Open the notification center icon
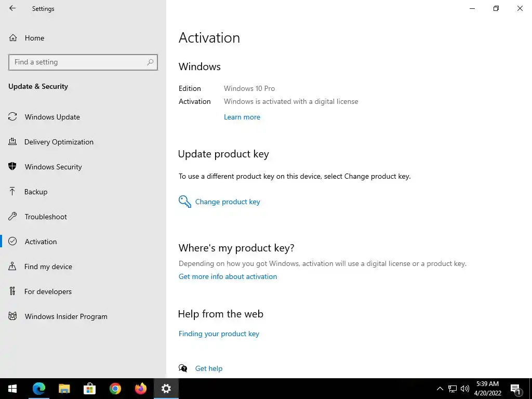This screenshot has height=399, width=532. [515, 389]
